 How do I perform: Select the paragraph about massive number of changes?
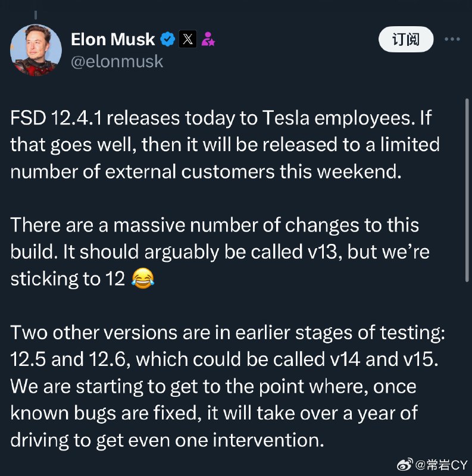pos(220,252)
